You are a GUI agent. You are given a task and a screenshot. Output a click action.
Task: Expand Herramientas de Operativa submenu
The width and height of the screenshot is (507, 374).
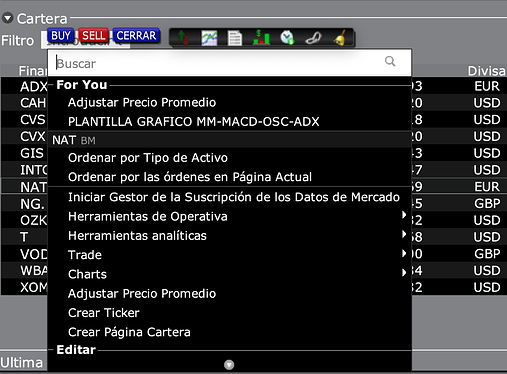(404, 215)
